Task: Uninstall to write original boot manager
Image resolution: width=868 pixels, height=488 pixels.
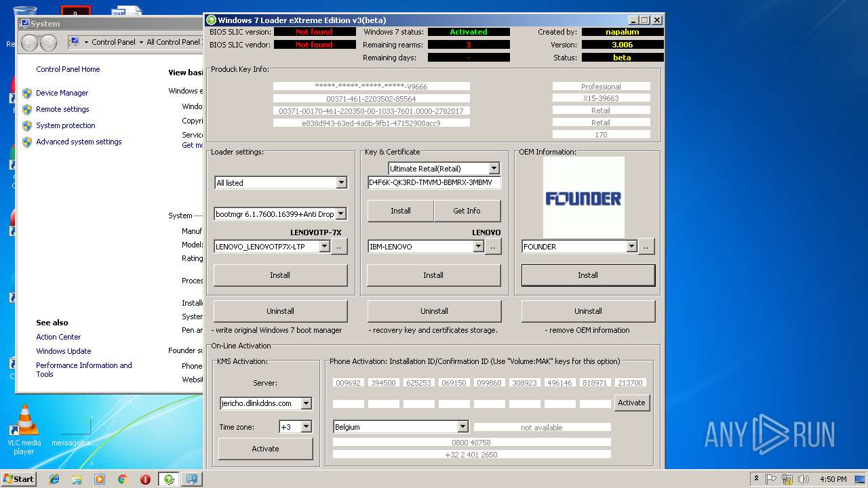Action: pyautogui.click(x=280, y=311)
